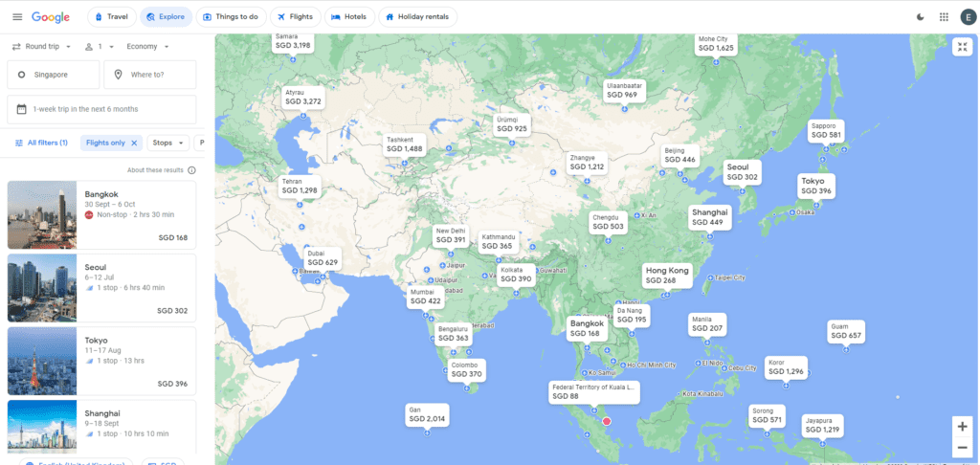
Task: Select Colombo SGD 370 map label
Action: tap(466, 369)
